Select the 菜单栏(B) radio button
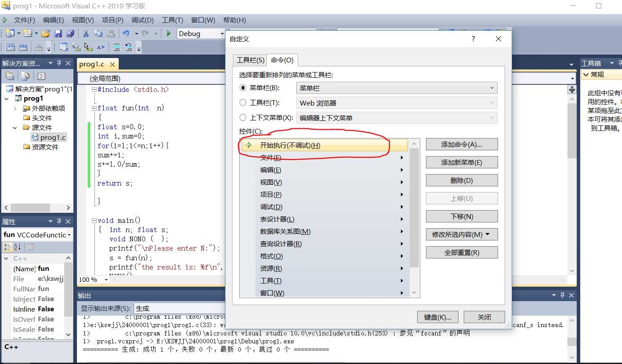The image size is (622, 364). [x=243, y=87]
